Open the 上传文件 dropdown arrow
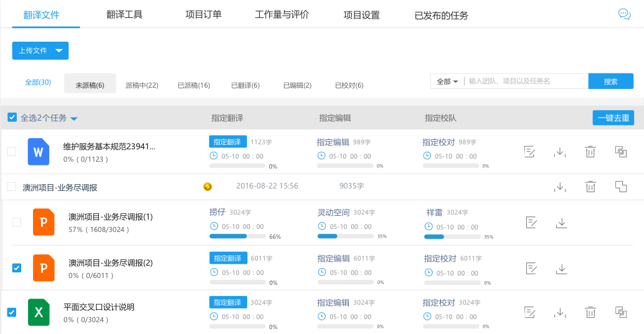 pyautogui.click(x=59, y=51)
